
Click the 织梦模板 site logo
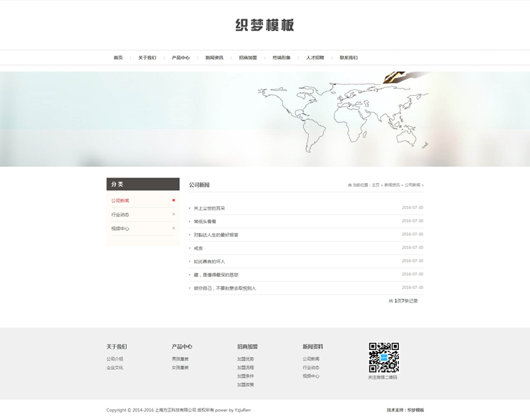click(x=264, y=25)
